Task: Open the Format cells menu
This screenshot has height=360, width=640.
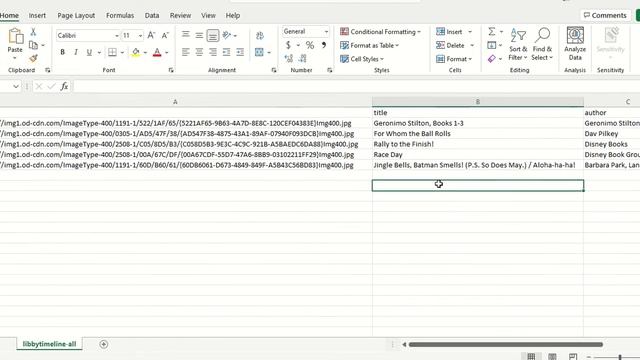Action: point(453,59)
